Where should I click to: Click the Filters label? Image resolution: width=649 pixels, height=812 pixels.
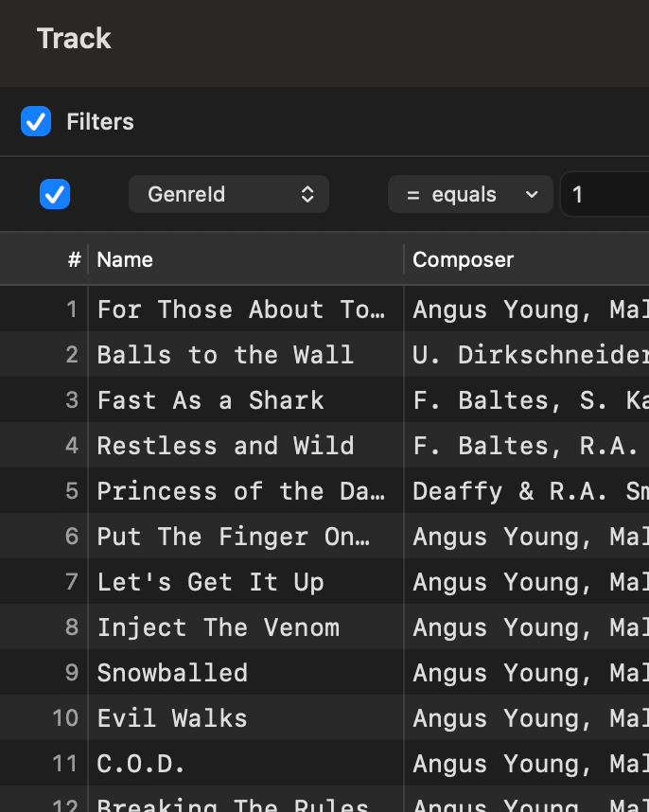(100, 122)
